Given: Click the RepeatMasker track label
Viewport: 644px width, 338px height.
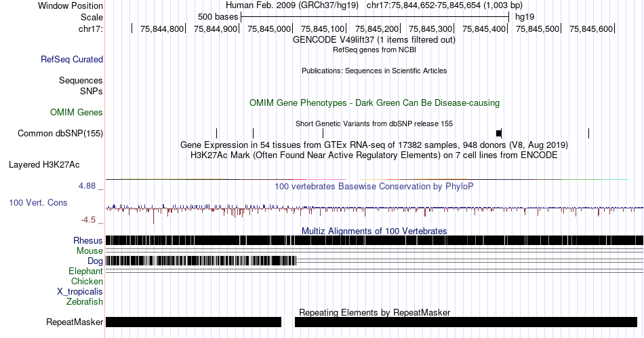Looking at the screenshot, I should pyautogui.click(x=75, y=322).
